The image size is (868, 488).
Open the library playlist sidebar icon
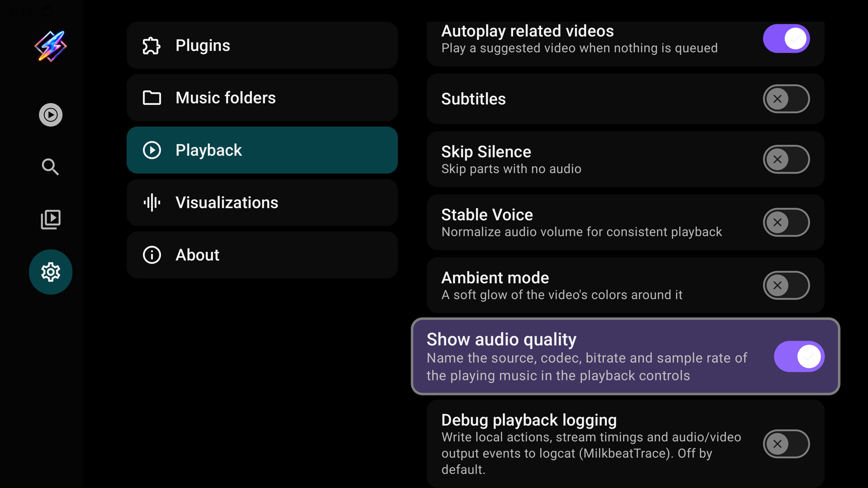[x=51, y=220]
